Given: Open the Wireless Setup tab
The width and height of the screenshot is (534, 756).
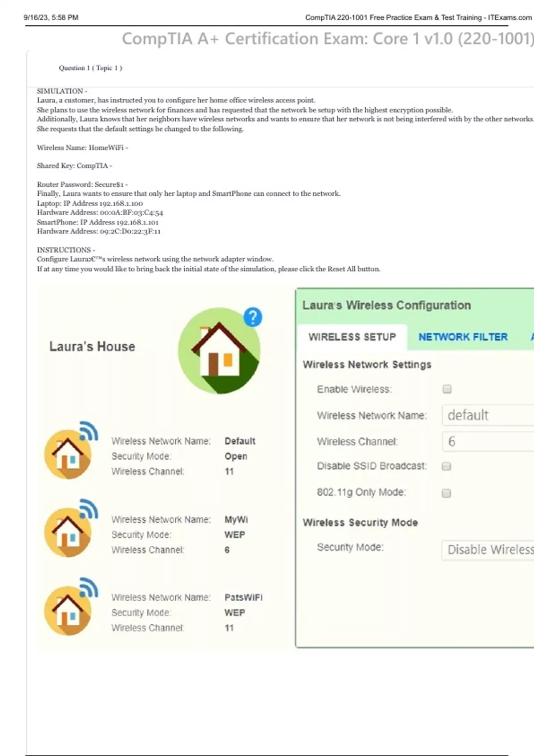Looking at the screenshot, I should pyautogui.click(x=352, y=337).
